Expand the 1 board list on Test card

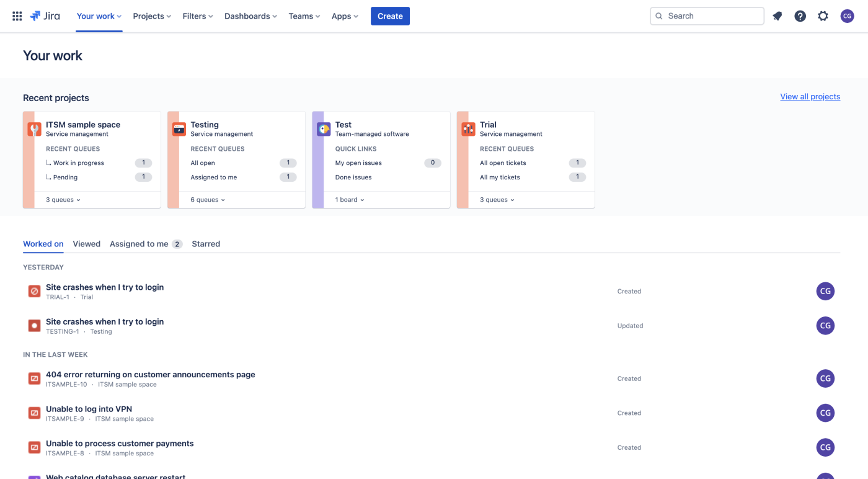pos(350,200)
